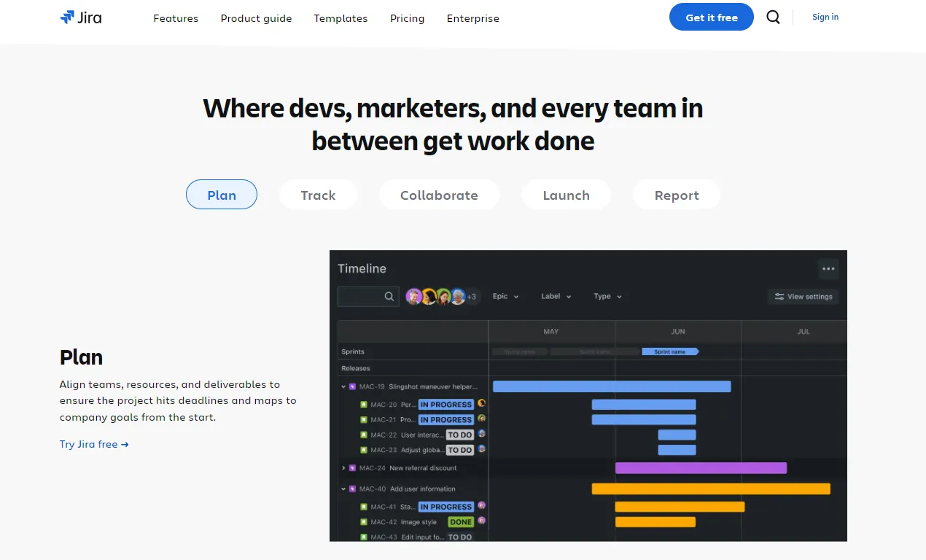Click the story icon beside MAC-41
This screenshot has width=926, height=560.
coord(363,507)
